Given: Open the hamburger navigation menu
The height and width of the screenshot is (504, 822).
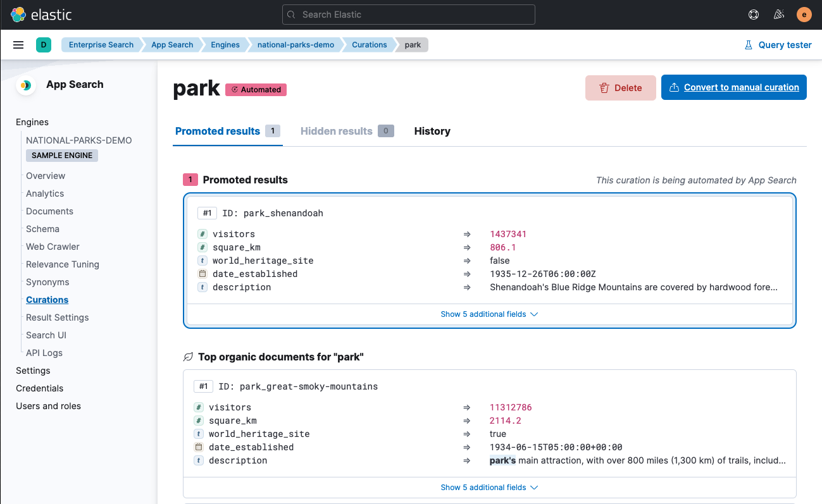Looking at the screenshot, I should pos(18,44).
